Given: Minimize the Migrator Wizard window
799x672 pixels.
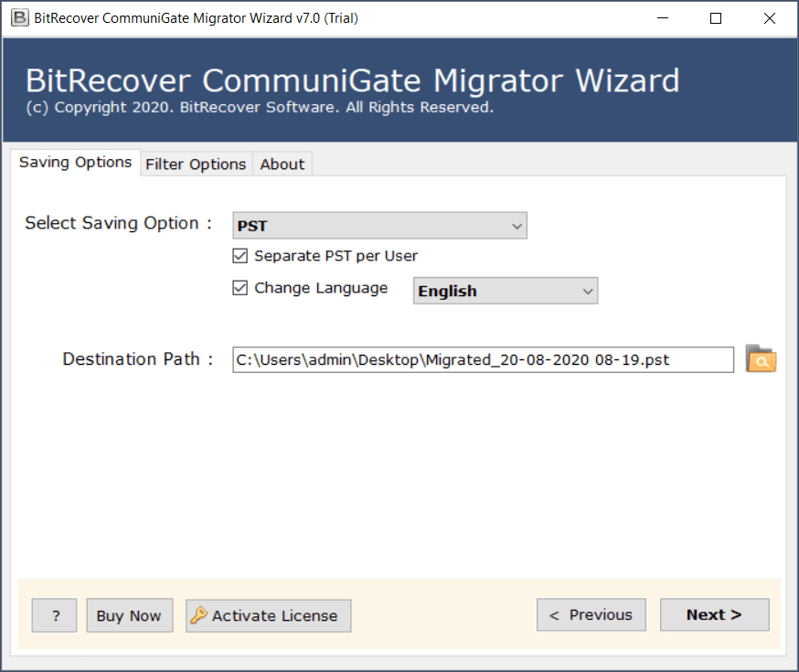Looking at the screenshot, I should pos(663,18).
